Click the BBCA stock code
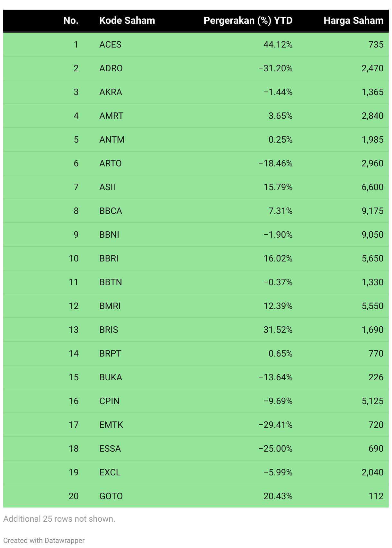This screenshot has width=392, height=548. click(111, 211)
